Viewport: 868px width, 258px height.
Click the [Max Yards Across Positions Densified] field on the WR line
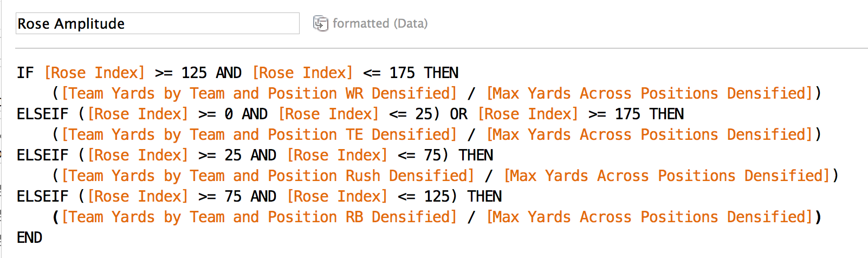(x=650, y=93)
